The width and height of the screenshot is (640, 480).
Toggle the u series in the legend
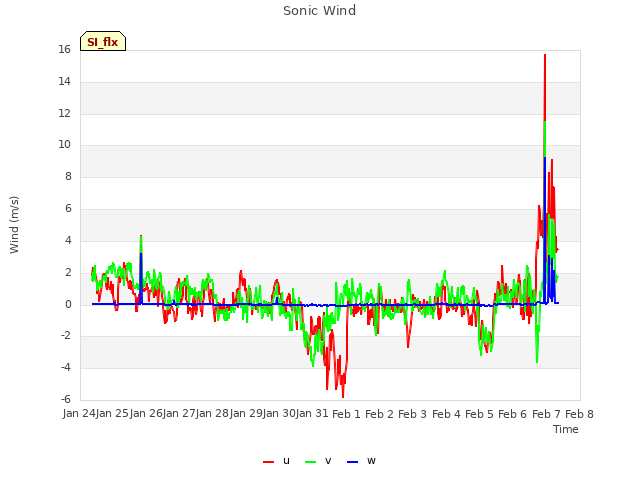coord(276,461)
